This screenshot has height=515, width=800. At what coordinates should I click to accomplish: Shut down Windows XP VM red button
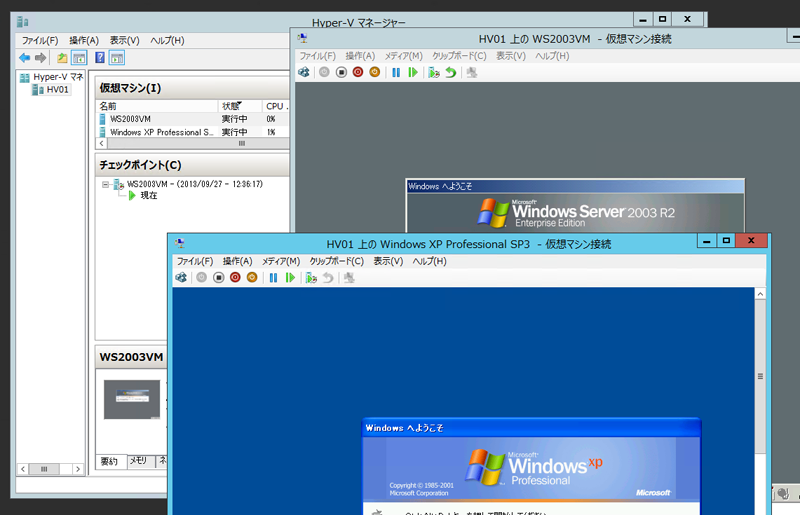pos(235,278)
